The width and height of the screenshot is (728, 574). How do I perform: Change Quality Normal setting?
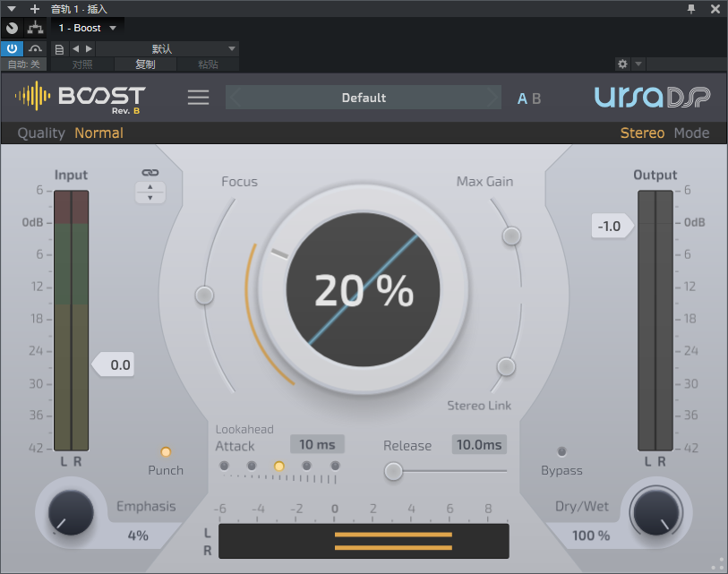tap(98, 133)
